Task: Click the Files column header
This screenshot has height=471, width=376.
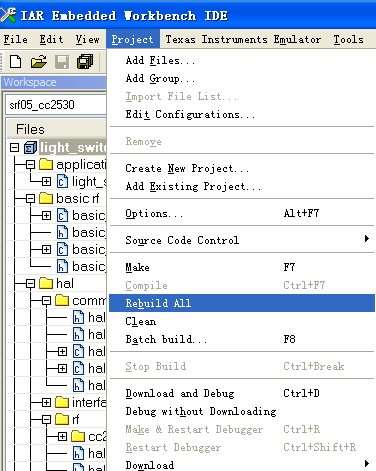Action: [x=57, y=129]
